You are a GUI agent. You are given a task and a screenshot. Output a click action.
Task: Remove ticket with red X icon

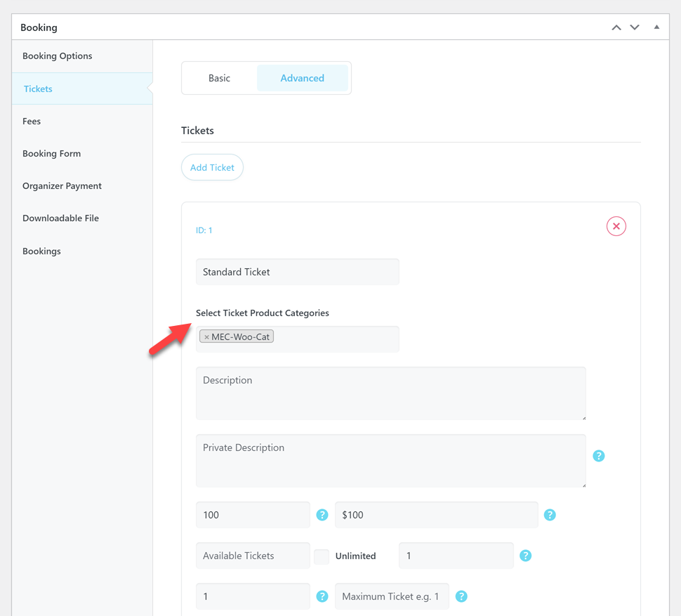pos(616,226)
